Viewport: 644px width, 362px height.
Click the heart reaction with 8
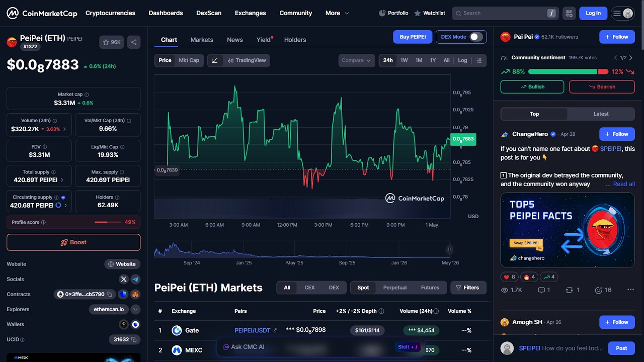(509, 277)
